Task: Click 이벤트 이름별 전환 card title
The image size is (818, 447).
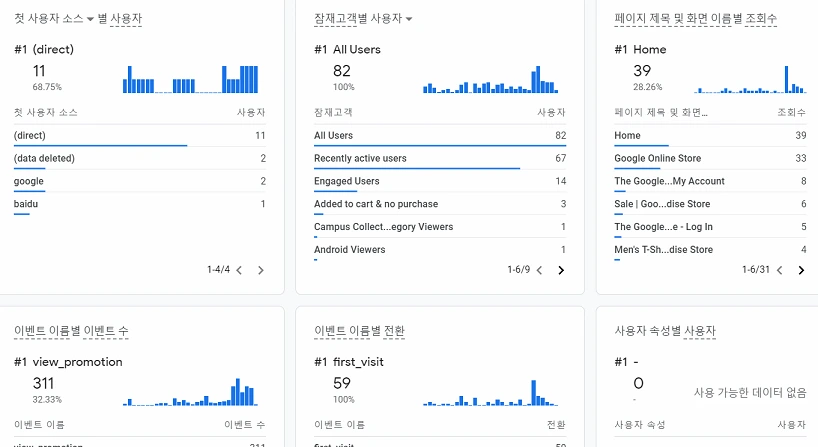Action: point(359,331)
